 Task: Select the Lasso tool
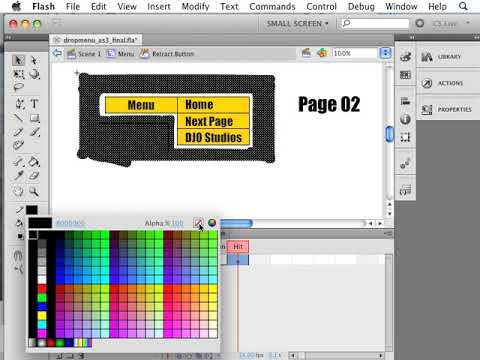tap(18, 87)
